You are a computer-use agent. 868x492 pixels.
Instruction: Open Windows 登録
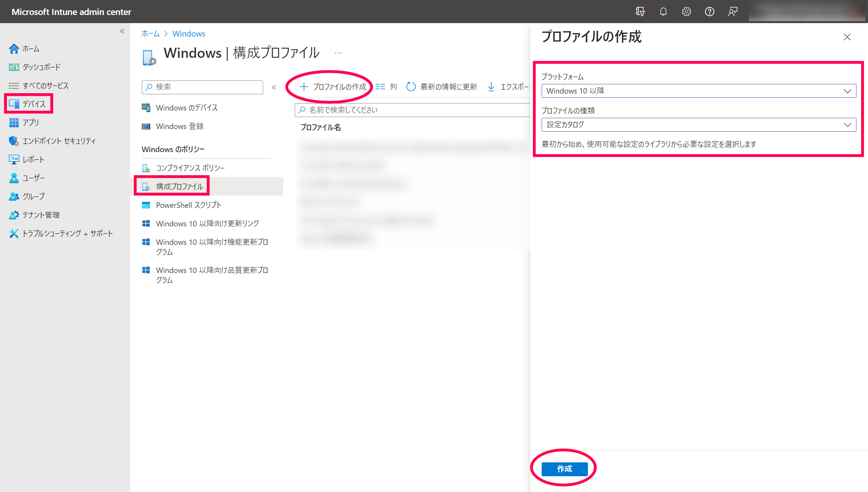point(173,126)
